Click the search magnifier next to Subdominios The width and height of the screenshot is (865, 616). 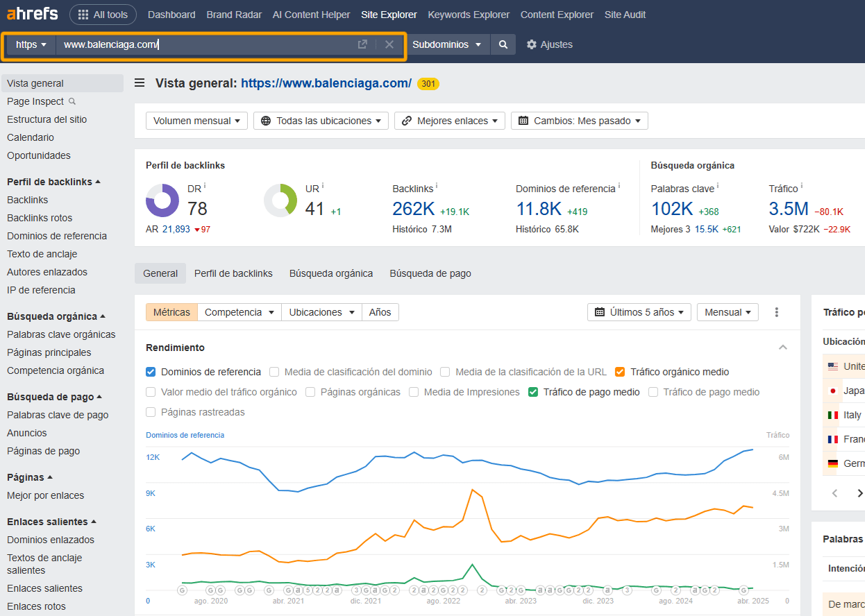click(502, 44)
